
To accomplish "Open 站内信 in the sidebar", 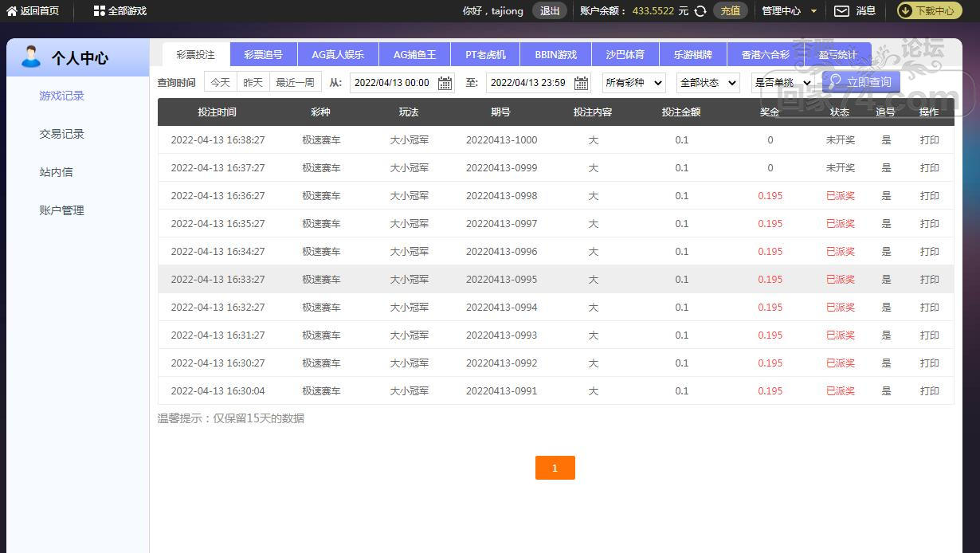I will (x=57, y=172).
